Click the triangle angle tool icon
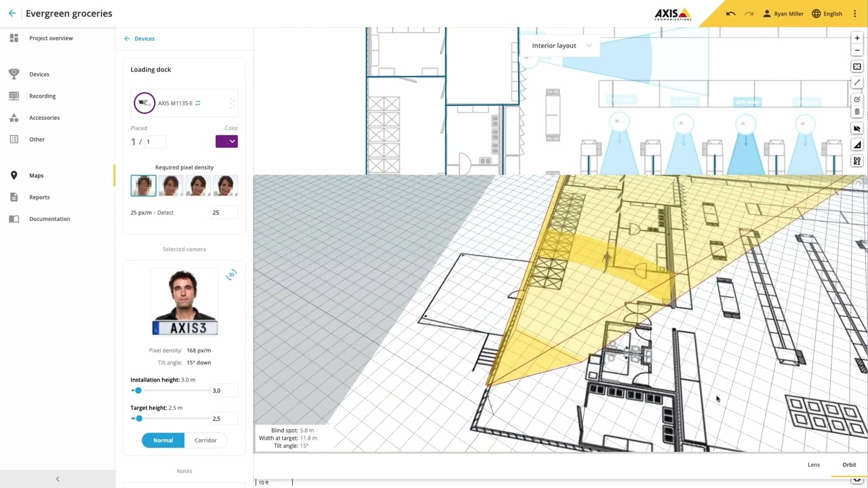 point(857,144)
